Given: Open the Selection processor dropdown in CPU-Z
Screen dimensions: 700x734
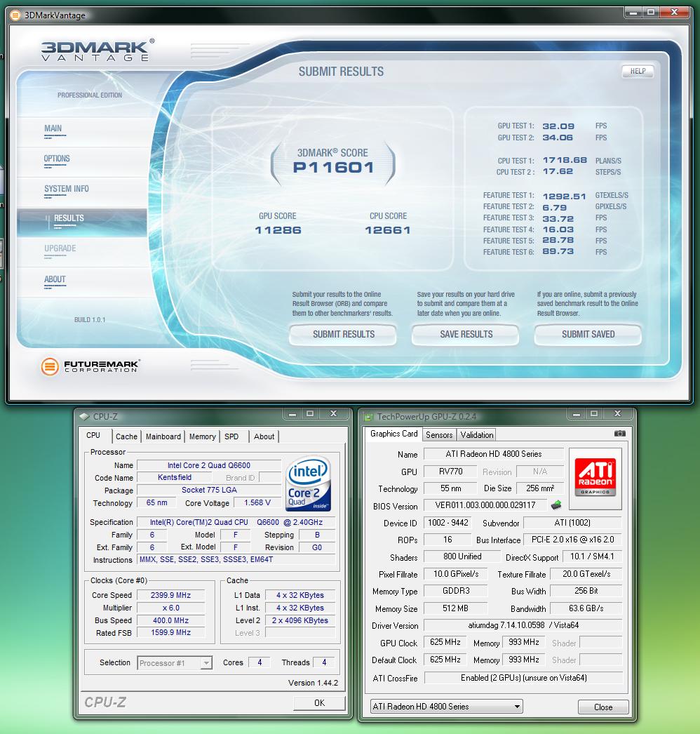Looking at the screenshot, I should pyautogui.click(x=175, y=663).
